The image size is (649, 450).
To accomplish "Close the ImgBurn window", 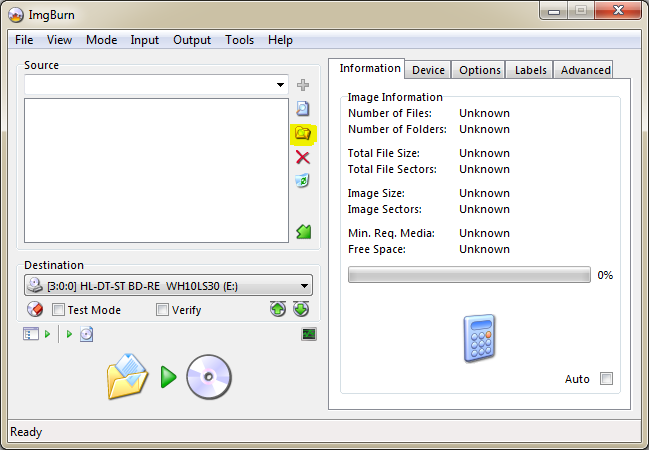I will [618, 10].
